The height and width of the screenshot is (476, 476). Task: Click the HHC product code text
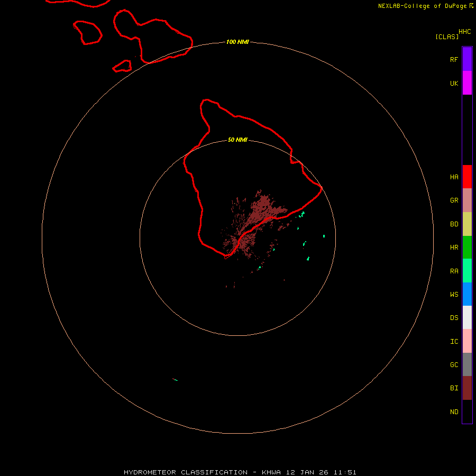(x=464, y=32)
